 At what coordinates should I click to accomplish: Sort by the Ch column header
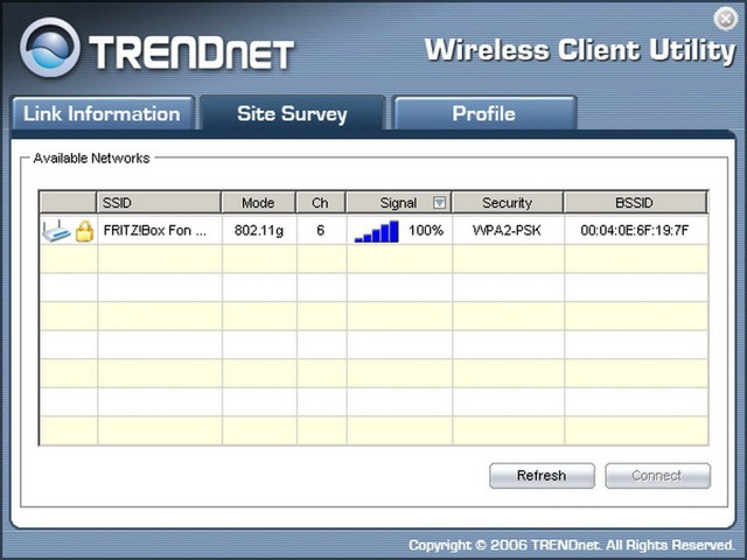pos(320,202)
